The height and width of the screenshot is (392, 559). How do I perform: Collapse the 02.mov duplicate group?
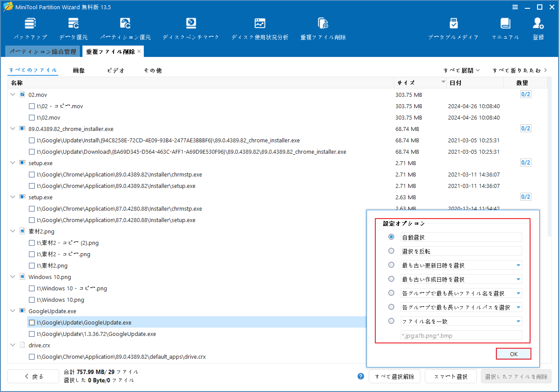pyautogui.click(x=12, y=94)
